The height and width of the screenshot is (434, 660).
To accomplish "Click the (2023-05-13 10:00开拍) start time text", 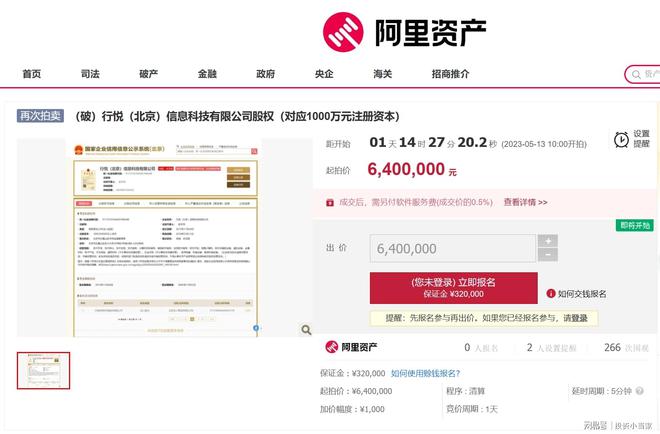I will pyautogui.click(x=544, y=144).
